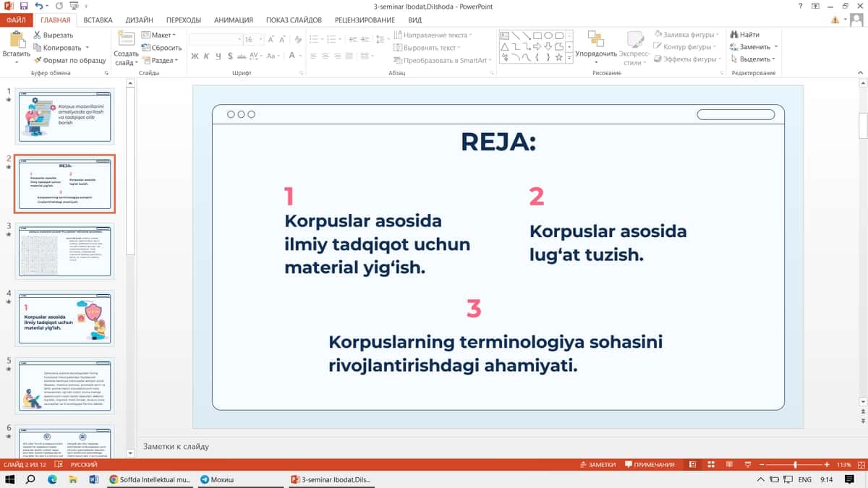Viewport: 868px width, 488px height.
Task: Open the ВСТАВКА tab
Action: 98,20
